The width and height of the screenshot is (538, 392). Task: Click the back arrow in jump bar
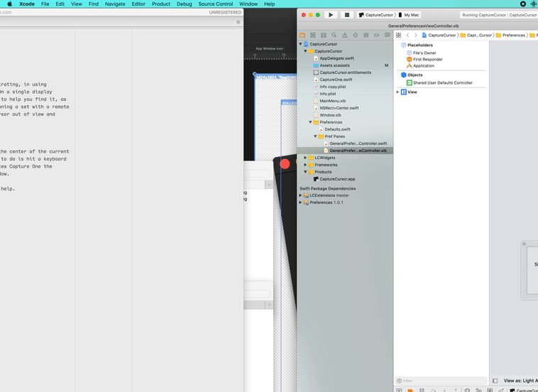[407, 35]
